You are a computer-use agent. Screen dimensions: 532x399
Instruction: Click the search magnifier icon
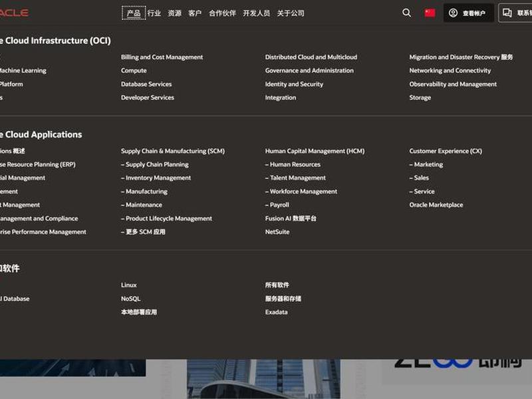406,13
